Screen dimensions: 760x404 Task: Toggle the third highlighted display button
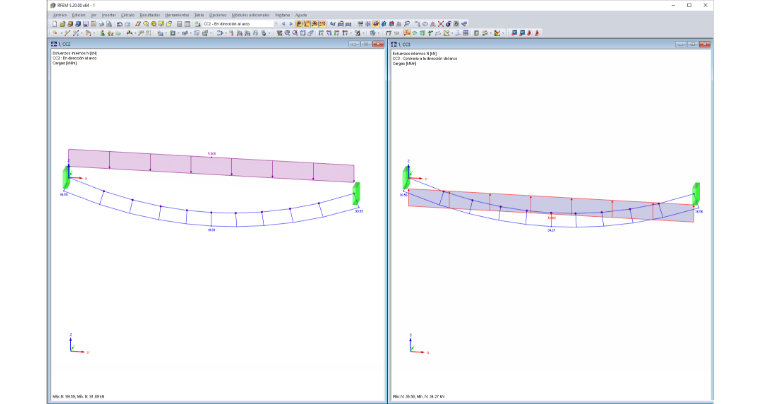click(x=314, y=24)
